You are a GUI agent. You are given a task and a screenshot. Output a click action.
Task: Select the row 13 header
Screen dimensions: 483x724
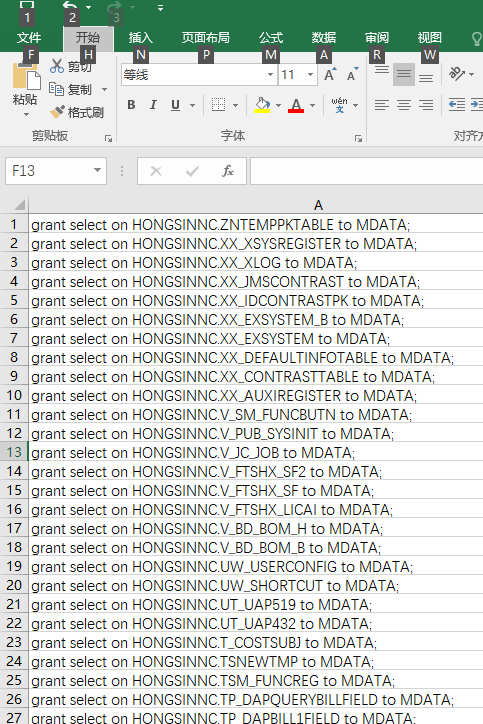tap(14, 452)
